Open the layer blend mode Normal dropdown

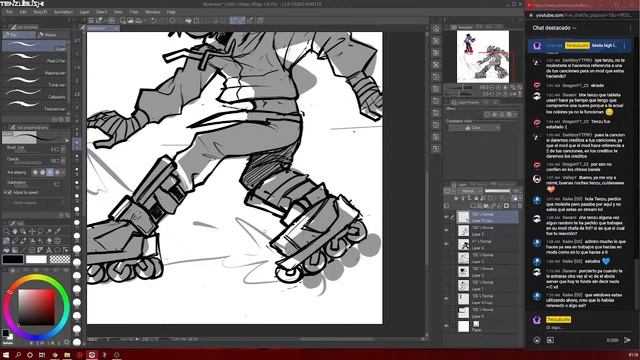tap(469, 191)
